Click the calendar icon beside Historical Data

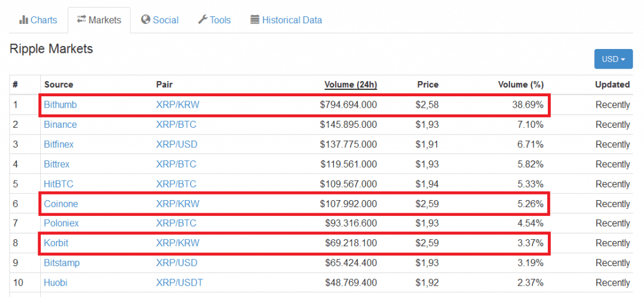(255, 20)
